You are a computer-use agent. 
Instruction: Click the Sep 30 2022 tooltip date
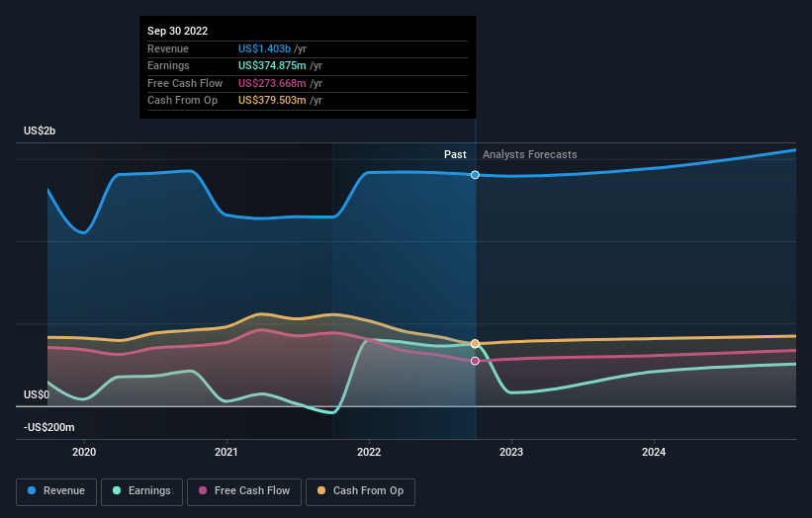178,31
